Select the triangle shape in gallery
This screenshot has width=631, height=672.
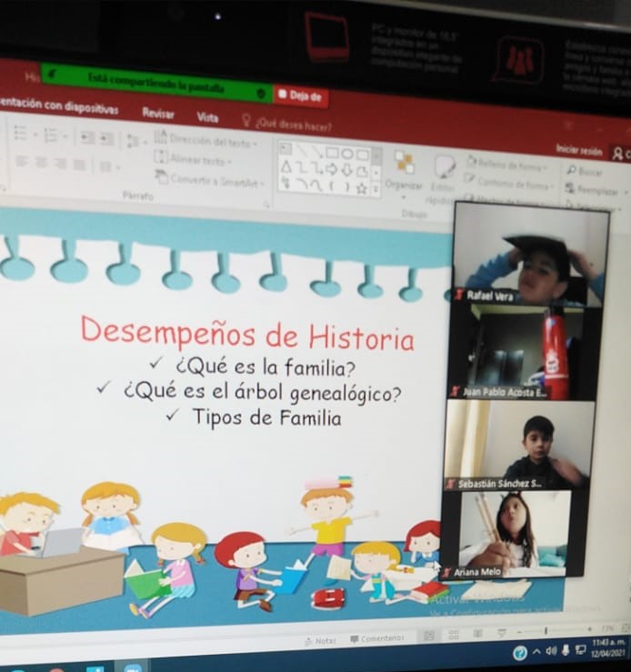pos(285,166)
